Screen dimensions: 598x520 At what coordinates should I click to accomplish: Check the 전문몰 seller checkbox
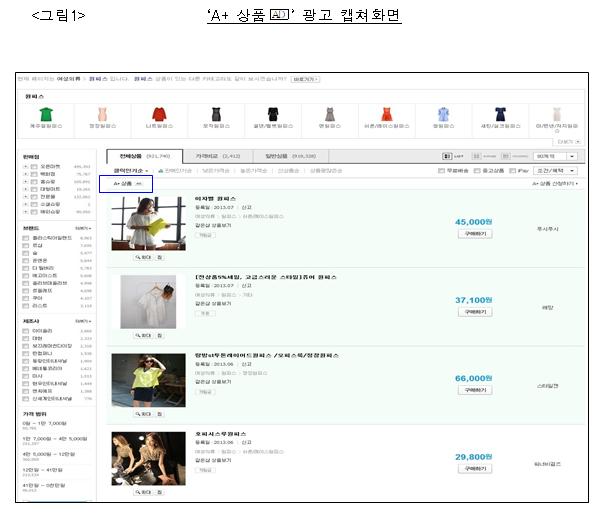coord(34,197)
